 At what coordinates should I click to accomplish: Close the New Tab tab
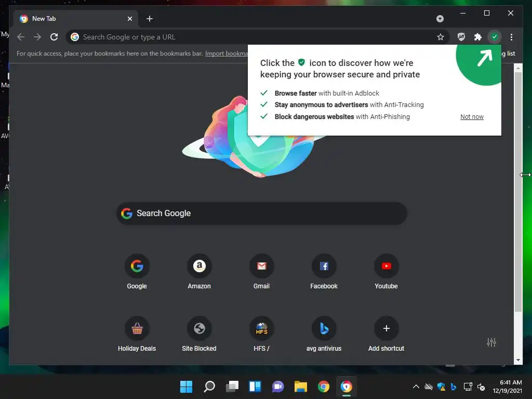[x=129, y=19]
